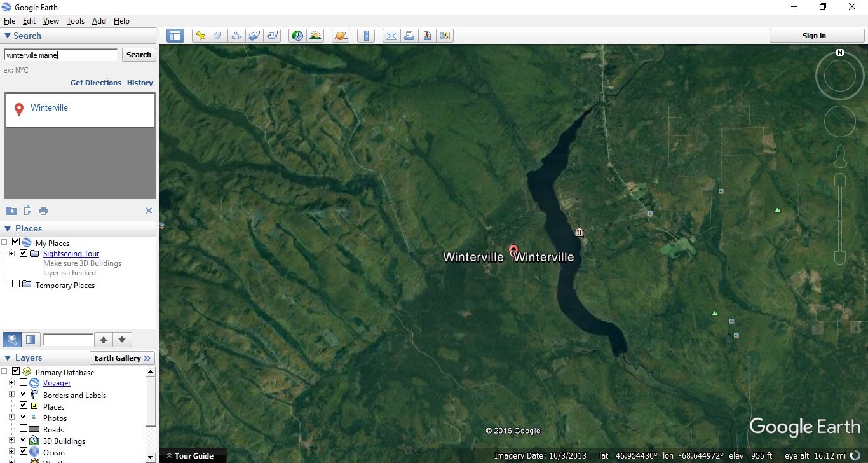Copy search results to clipboard icon
This screenshot has width=868, height=463.
click(27, 211)
